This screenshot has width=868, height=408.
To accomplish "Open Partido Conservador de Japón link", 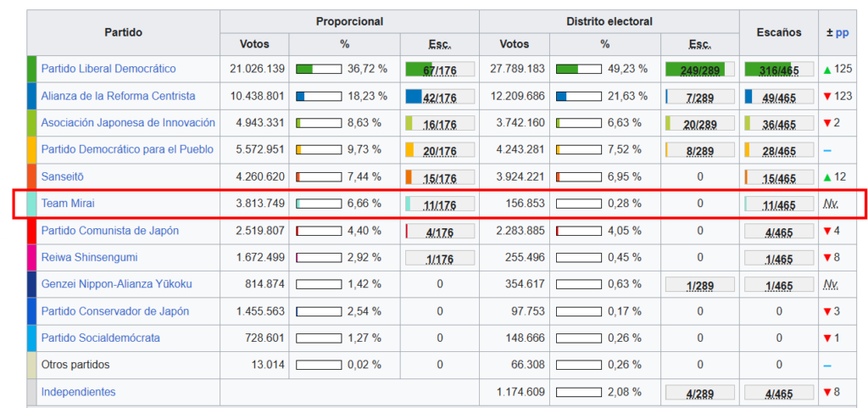I will 115,311.
